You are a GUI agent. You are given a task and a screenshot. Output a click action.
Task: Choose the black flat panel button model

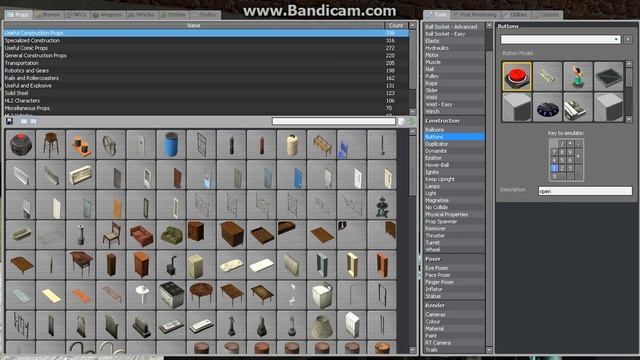coord(609,76)
